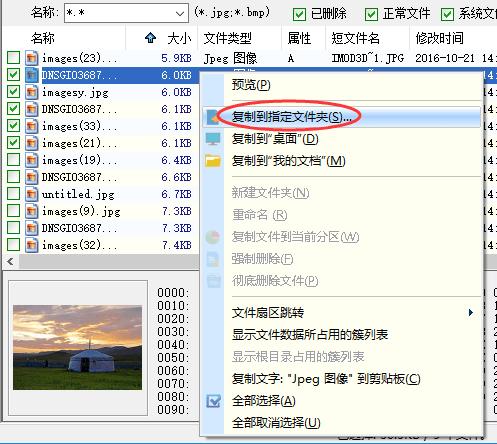Choose 全部选择(A)
Viewport: 497px width, 444px height.
[341, 401]
